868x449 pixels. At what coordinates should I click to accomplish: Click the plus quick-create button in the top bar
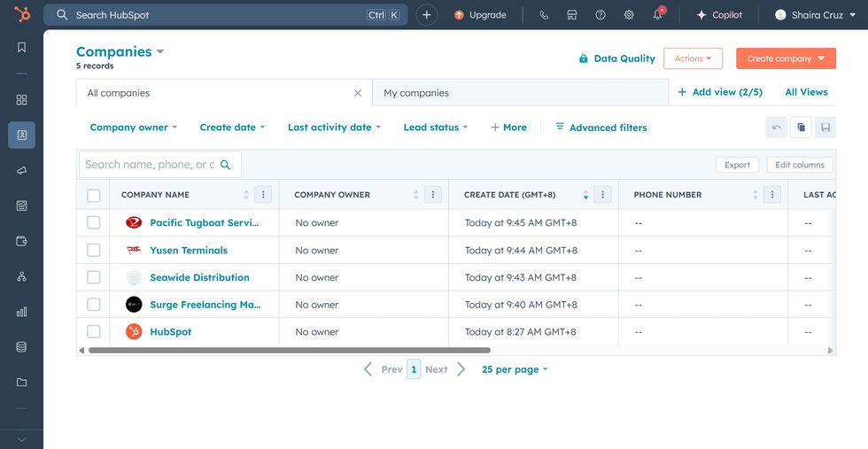pyautogui.click(x=426, y=15)
